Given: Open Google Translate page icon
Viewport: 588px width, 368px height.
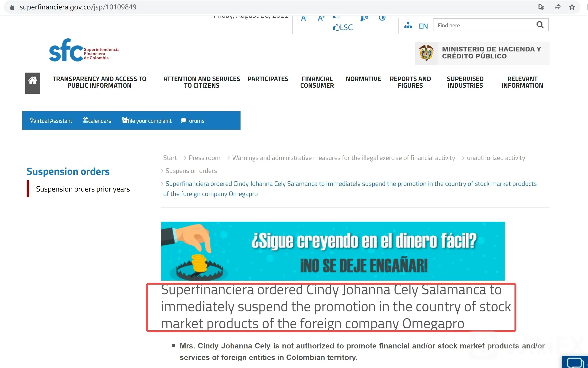Looking at the screenshot, I should [x=542, y=7].
